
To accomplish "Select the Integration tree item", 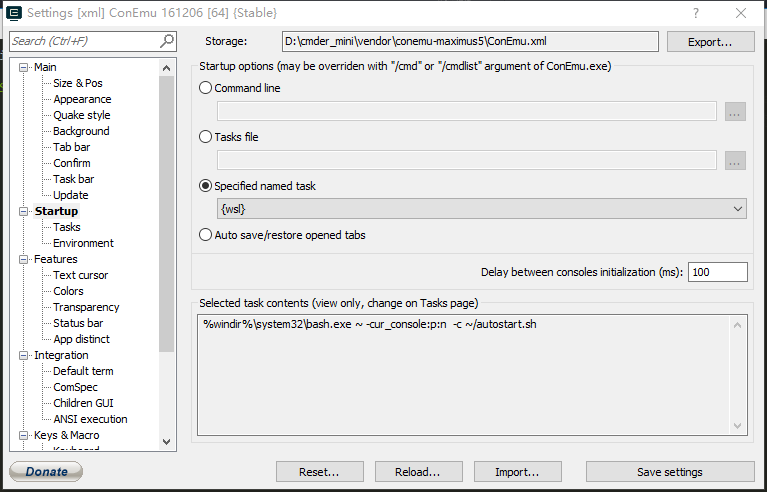I will pyautogui.click(x=61, y=356).
